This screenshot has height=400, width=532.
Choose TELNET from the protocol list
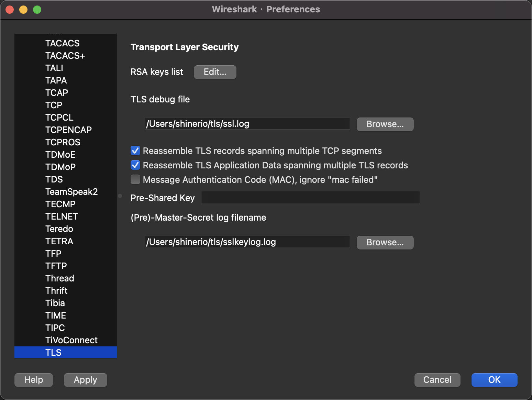pos(62,216)
